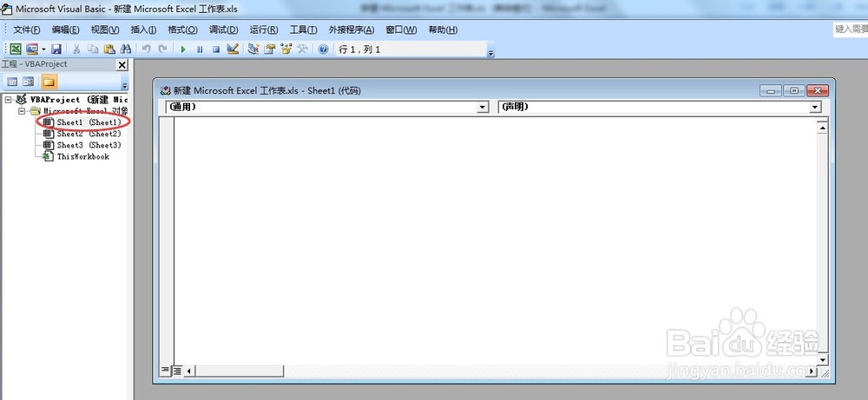Screen dimensions: 868x400
Task: Open the 工具(T) menu
Action: coord(303,30)
